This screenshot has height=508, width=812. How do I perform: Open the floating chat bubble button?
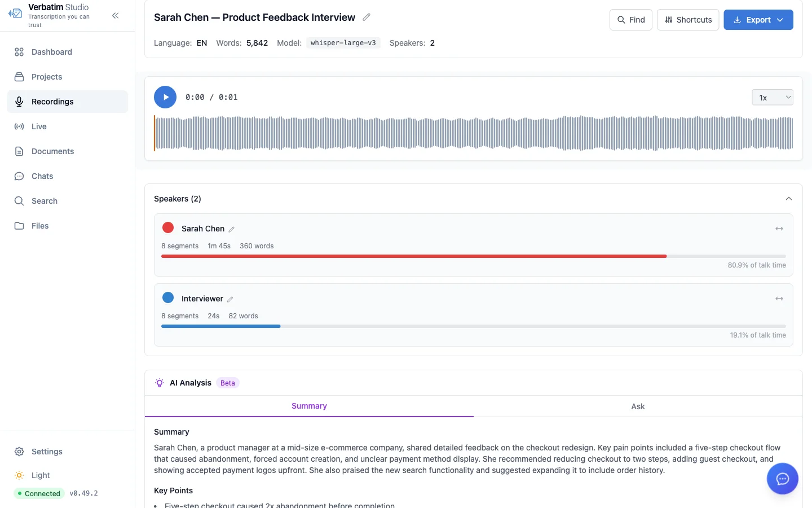coord(782,479)
